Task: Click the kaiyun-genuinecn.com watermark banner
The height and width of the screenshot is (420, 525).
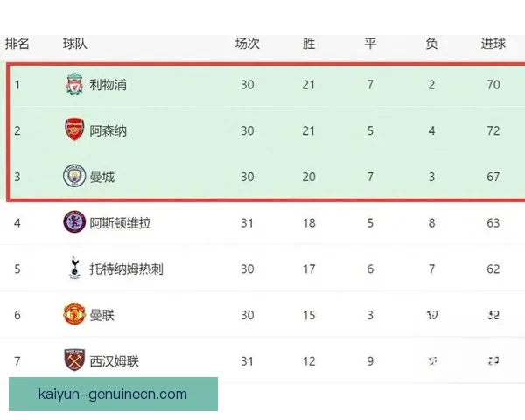Action: coord(113,395)
